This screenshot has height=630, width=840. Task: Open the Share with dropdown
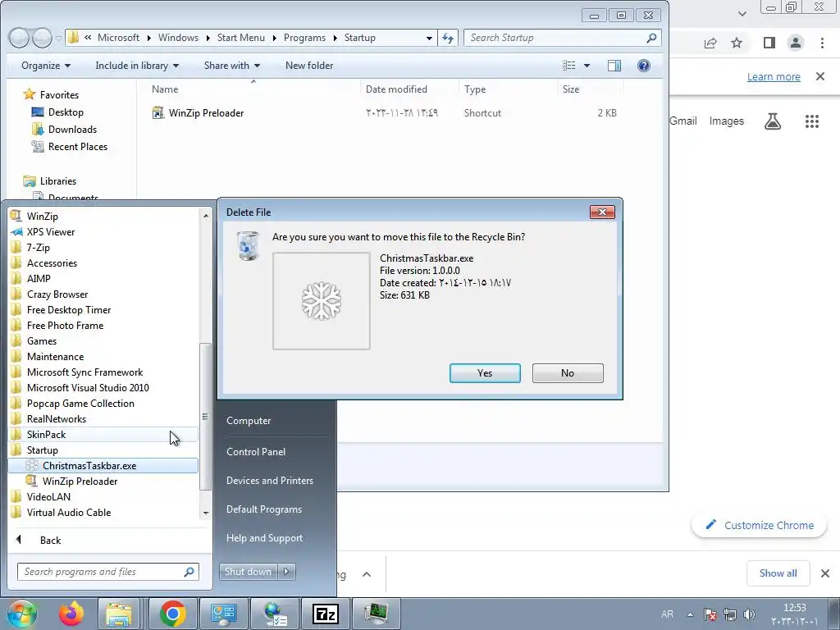click(x=231, y=66)
